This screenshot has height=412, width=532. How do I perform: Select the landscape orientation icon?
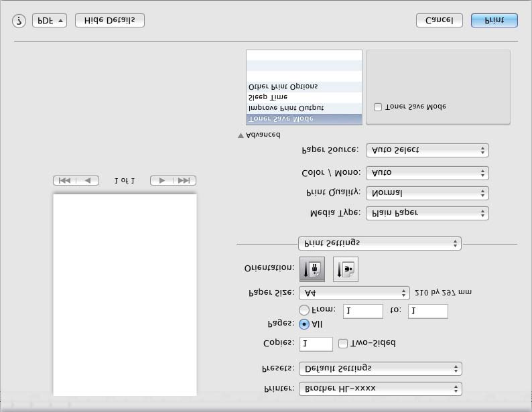tap(345, 269)
